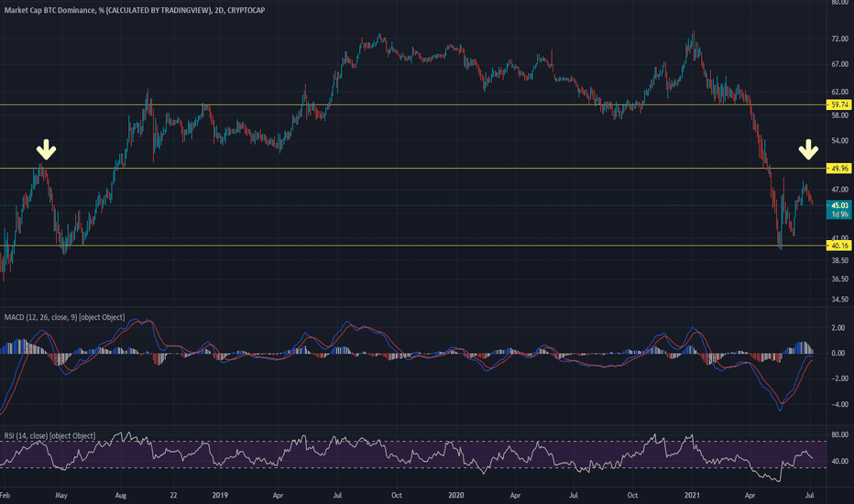854x504 pixels.
Task: Click the -2.00 MACD axis value
Action: pyautogui.click(x=838, y=378)
